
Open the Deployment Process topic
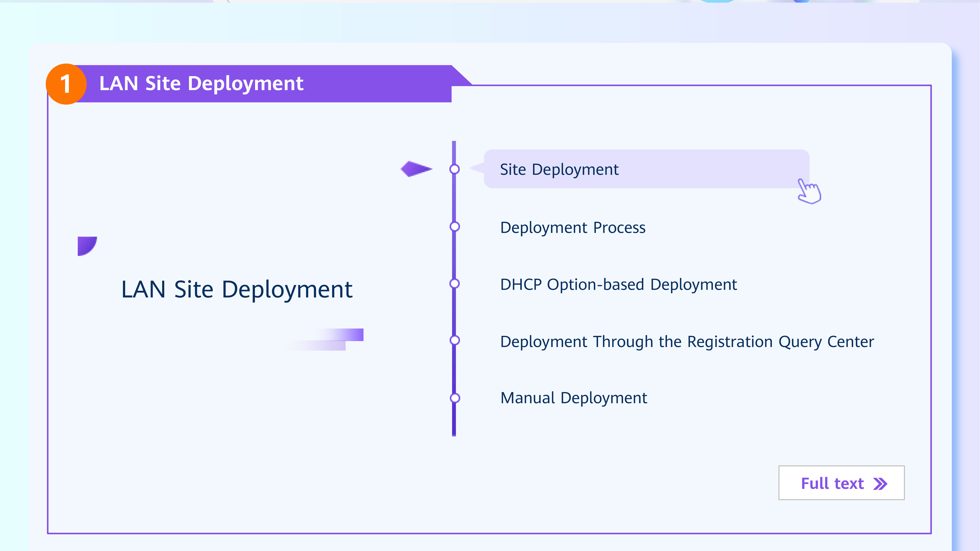click(572, 227)
